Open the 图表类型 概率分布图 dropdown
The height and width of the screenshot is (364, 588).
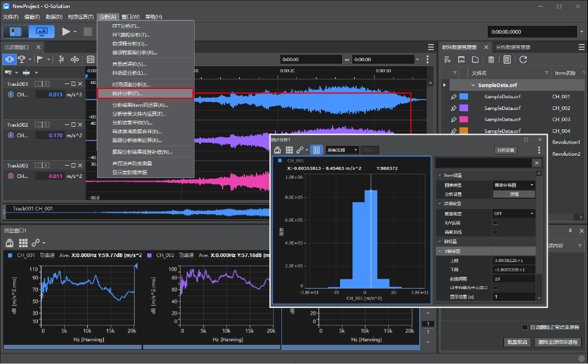[x=514, y=185]
